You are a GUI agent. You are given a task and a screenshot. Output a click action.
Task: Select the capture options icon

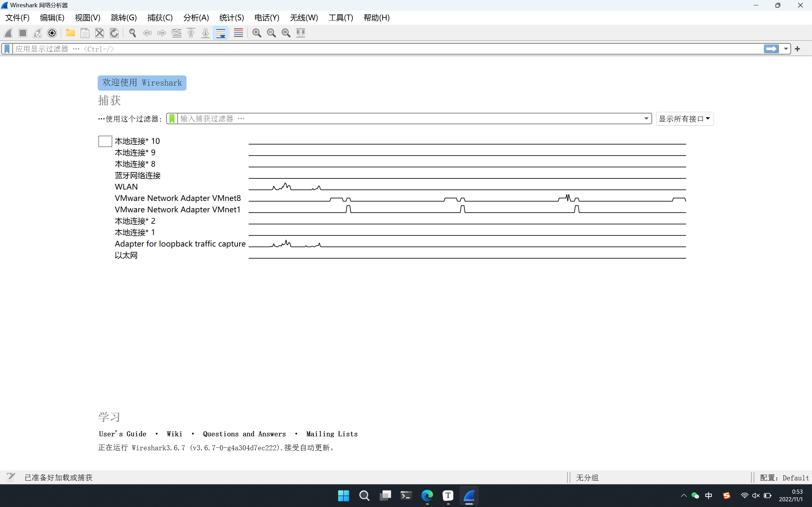click(x=51, y=33)
